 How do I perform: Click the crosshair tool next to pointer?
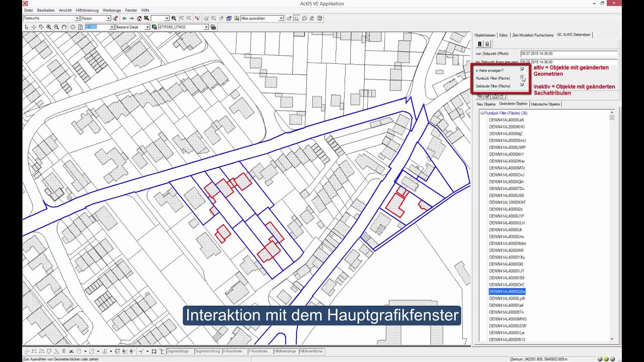(34, 27)
